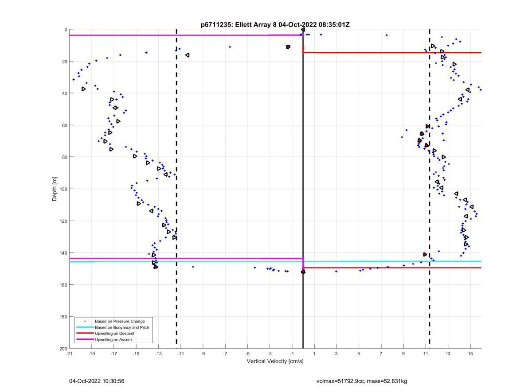The width and height of the screenshot is (532, 392).
Task: Click the x-axis tick label '-21'
Action: pyautogui.click(x=69, y=353)
